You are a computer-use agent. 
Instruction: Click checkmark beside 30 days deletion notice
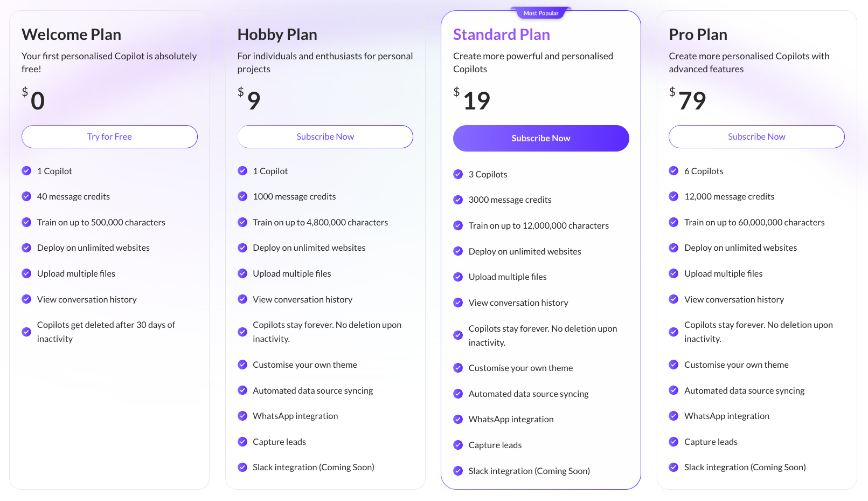point(26,332)
